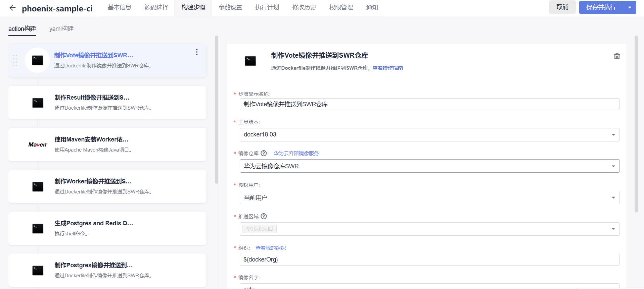Screen dimensions: 644x289
Task: Open the 查看操作指南 link
Action: tap(388, 68)
